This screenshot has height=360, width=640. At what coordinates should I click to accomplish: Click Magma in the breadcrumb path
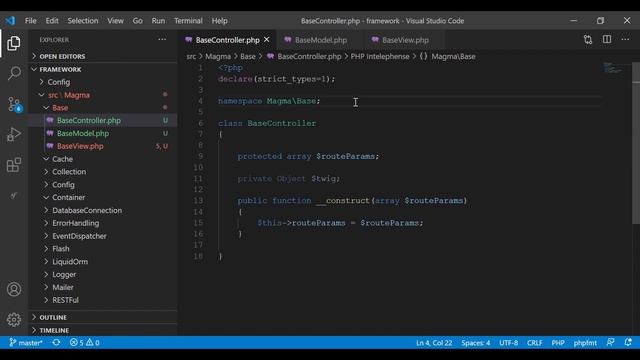tap(218, 56)
